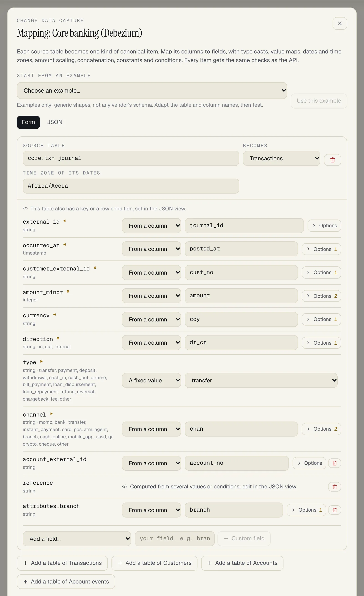Expand Options for channel
The image size is (364, 596).
[x=321, y=429]
